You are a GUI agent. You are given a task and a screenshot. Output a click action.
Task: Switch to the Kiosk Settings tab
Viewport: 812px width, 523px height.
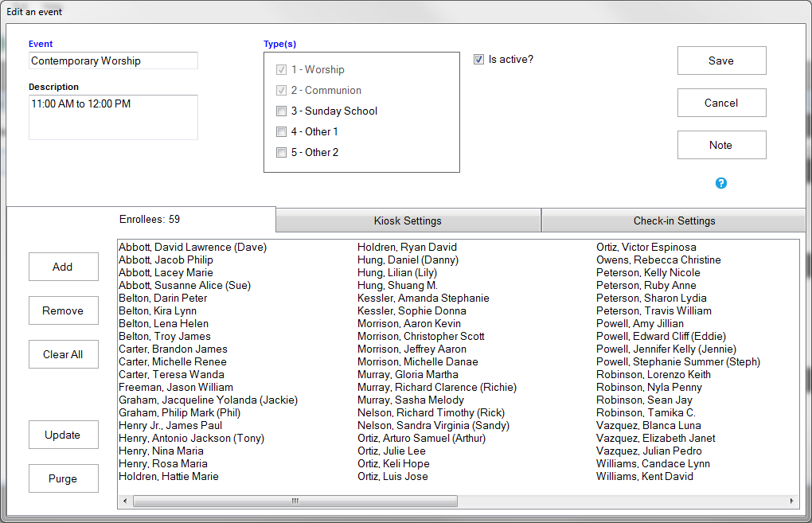tap(408, 221)
